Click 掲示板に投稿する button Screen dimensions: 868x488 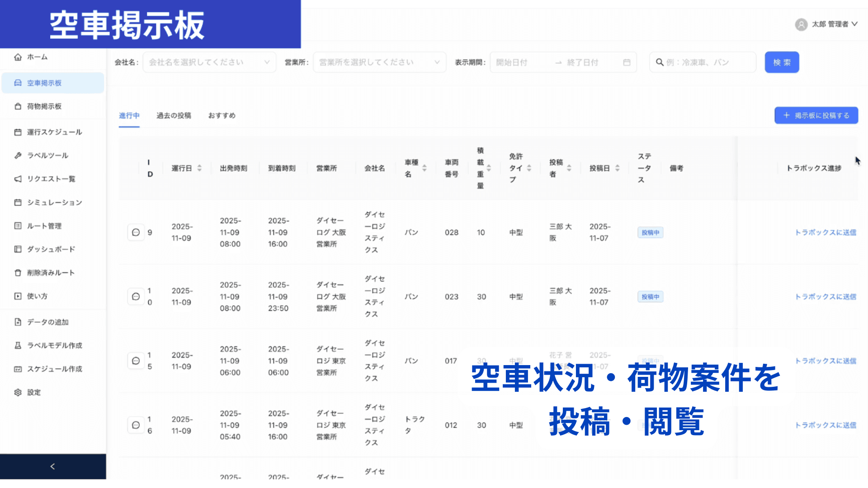[816, 116]
